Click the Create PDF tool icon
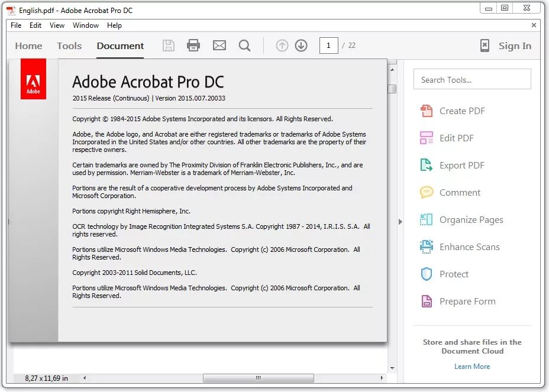This screenshot has height=392, width=549. pyautogui.click(x=427, y=111)
